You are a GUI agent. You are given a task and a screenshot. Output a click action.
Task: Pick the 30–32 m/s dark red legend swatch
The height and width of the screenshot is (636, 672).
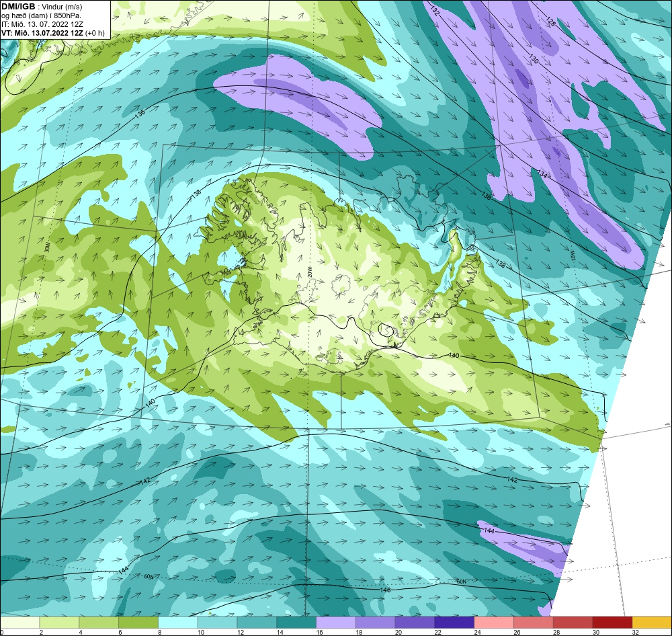coord(612,623)
